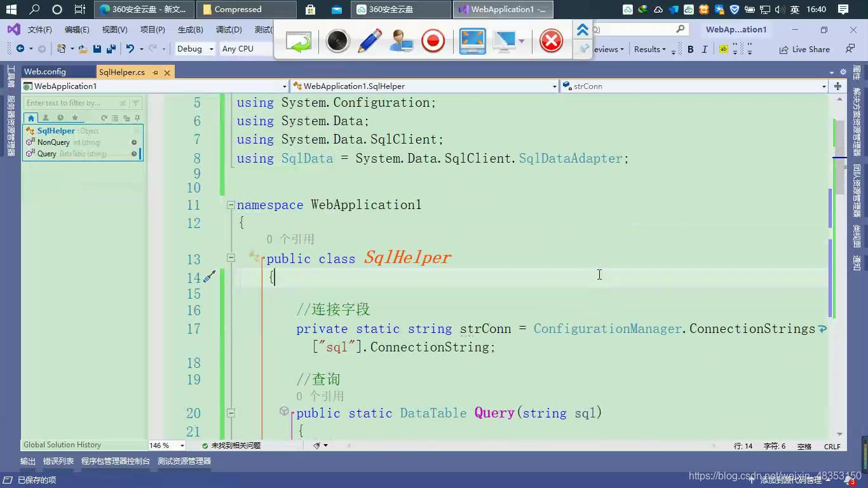Close the SqlHelper.cs tab

click(x=167, y=72)
